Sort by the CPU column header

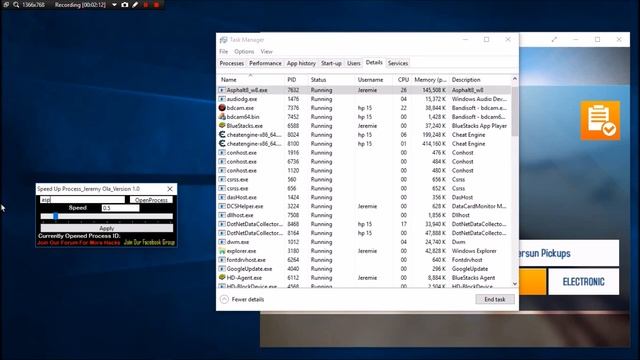click(402, 80)
